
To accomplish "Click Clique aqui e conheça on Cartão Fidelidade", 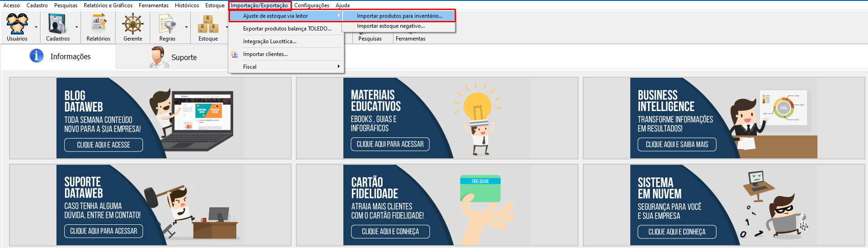I will coord(390,232).
